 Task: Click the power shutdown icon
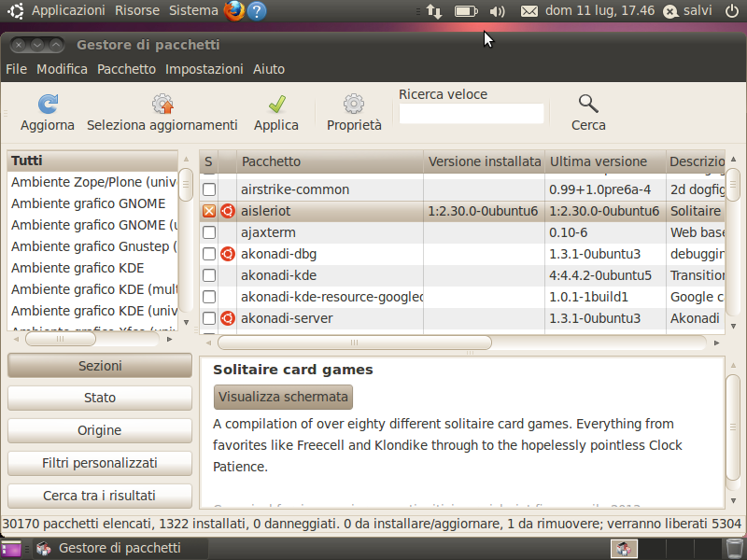[x=732, y=11]
